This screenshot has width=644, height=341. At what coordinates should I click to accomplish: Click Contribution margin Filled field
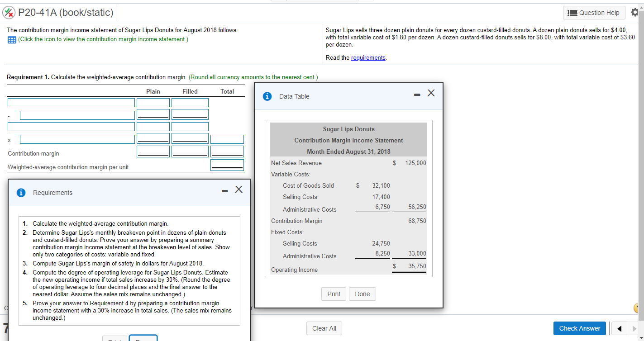(190, 152)
